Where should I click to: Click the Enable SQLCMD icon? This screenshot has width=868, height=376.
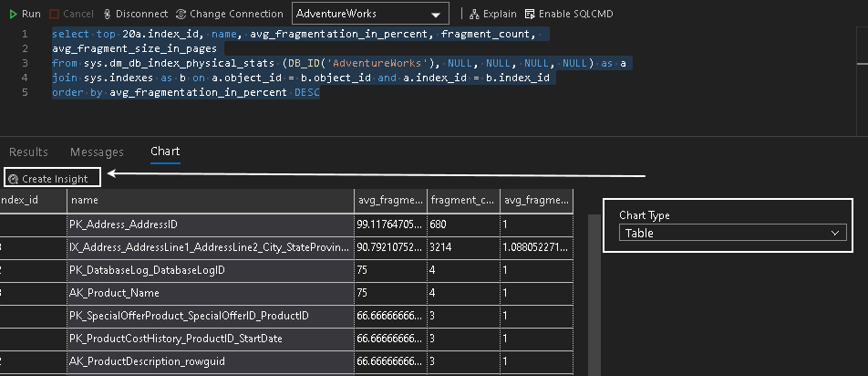pyautogui.click(x=530, y=14)
